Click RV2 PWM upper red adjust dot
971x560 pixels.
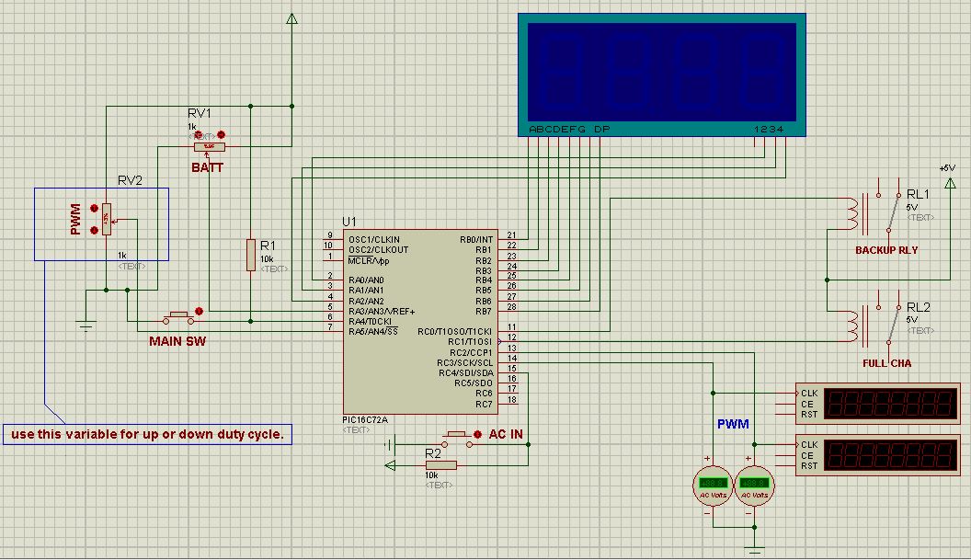(x=93, y=207)
